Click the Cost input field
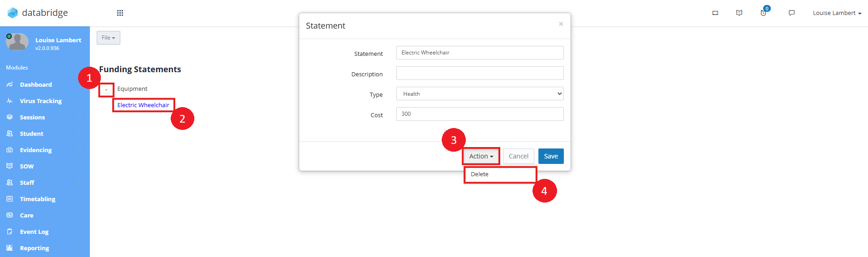The height and width of the screenshot is (257, 868). [x=480, y=114]
